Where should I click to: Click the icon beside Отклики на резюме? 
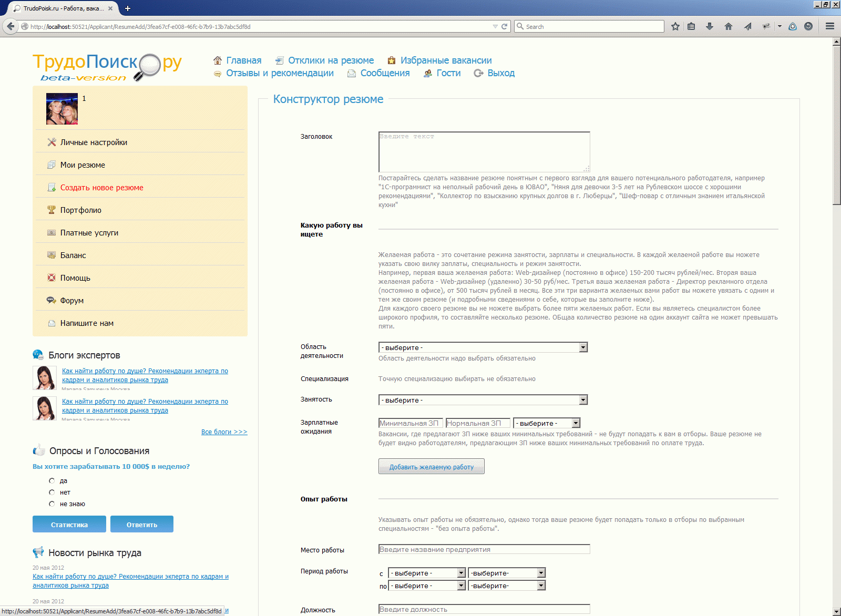coord(280,60)
